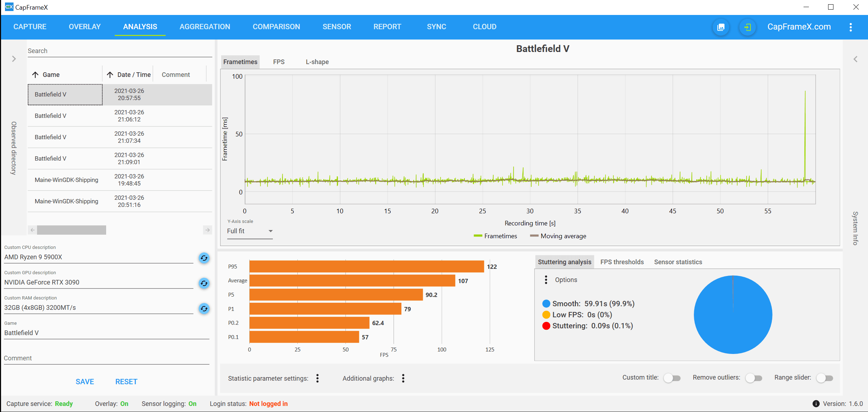Click the blue Smooth legend swatch
Image resolution: width=868 pixels, height=412 pixels.
(546, 304)
